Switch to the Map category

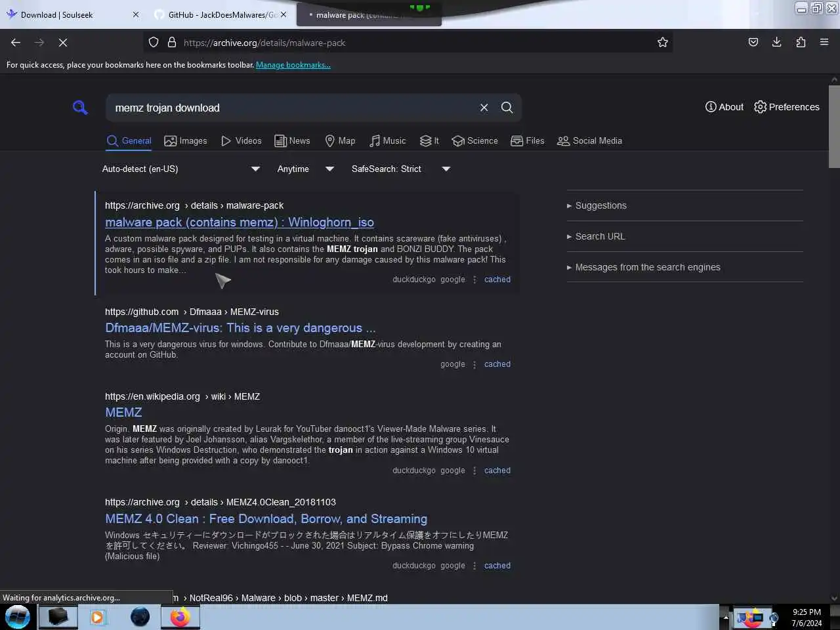click(340, 140)
